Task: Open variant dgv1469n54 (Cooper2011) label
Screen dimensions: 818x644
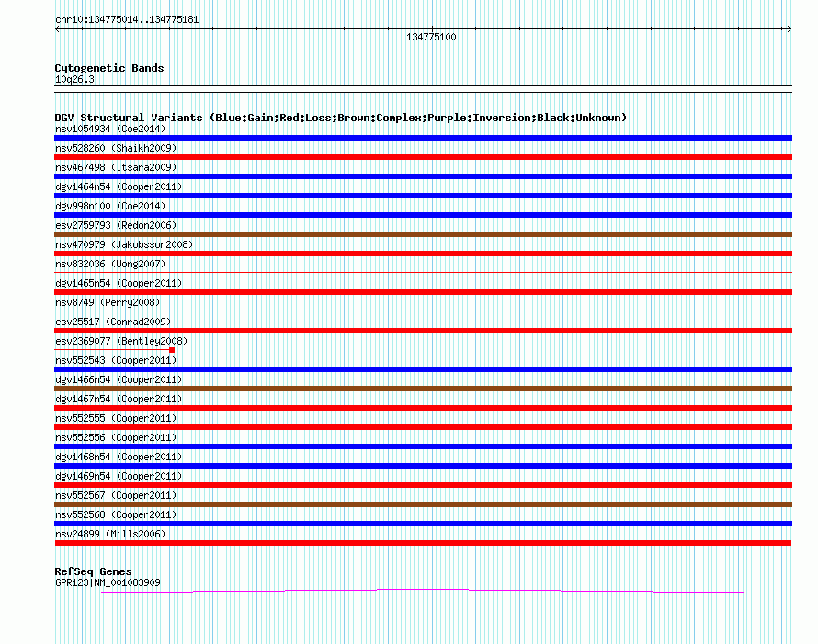Action: 119,476
